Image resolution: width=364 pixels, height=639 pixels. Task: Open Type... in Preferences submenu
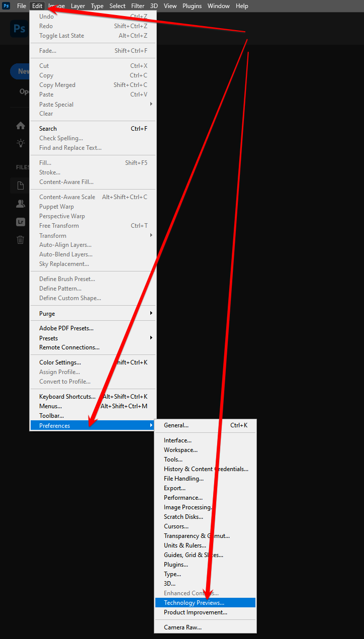(x=205, y=574)
